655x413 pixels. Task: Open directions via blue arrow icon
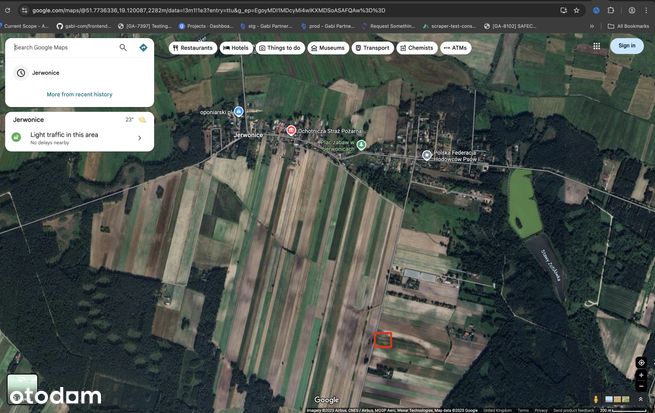tap(143, 48)
